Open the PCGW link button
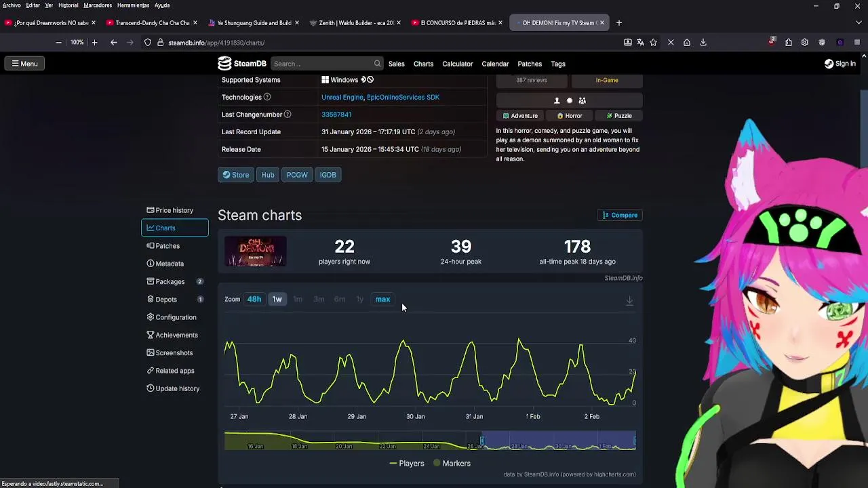This screenshot has width=868, height=488. coord(297,175)
